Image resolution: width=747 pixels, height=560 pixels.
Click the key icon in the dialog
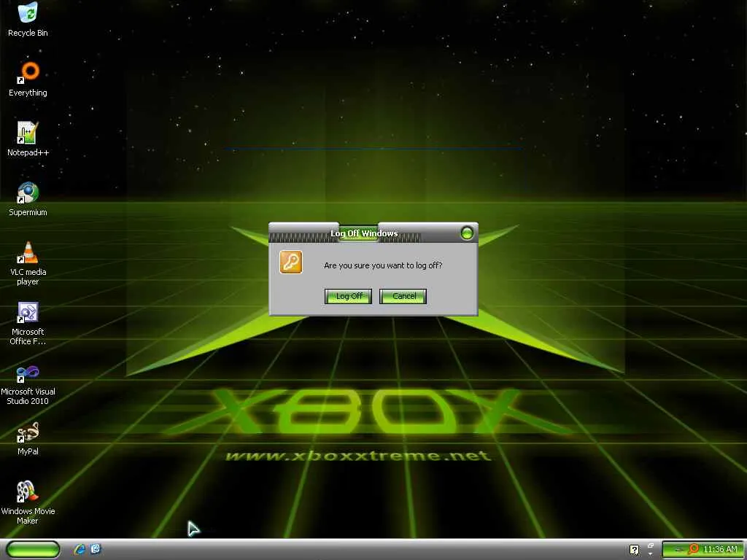(x=291, y=262)
